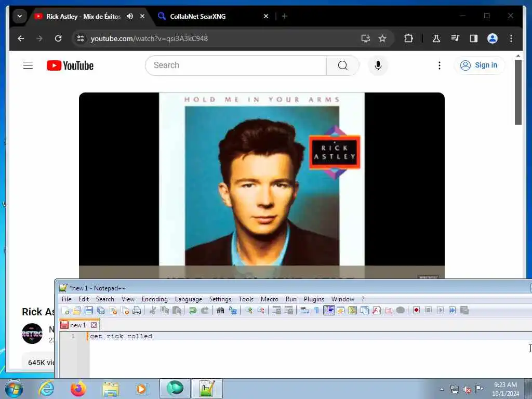Undo last edit in Notepad++

193,311
